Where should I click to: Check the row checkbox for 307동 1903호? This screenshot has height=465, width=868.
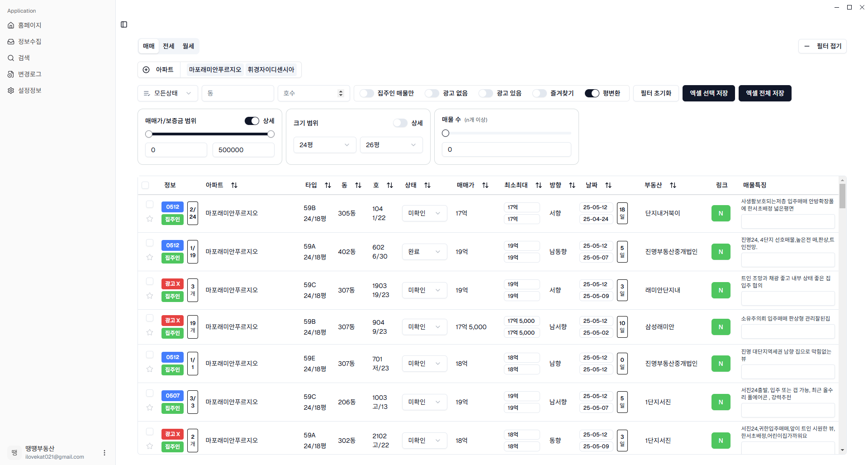click(x=150, y=281)
